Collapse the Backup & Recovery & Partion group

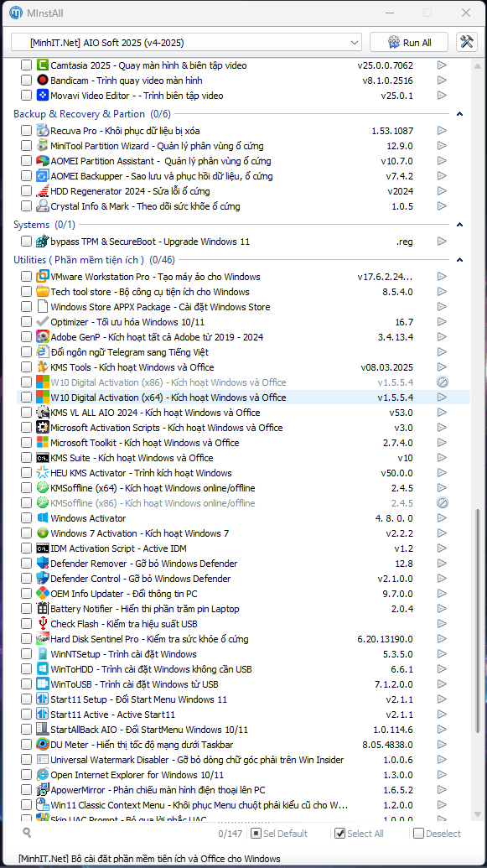459,114
